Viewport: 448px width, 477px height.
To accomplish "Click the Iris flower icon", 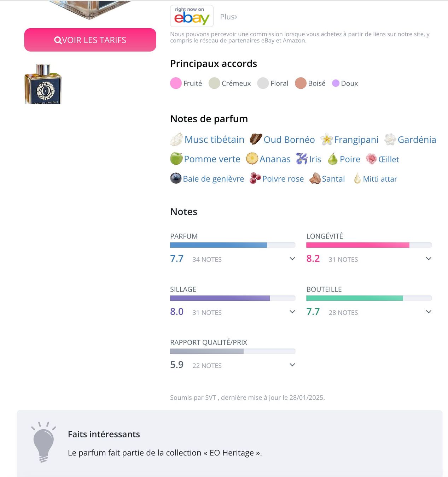I will pyautogui.click(x=302, y=159).
